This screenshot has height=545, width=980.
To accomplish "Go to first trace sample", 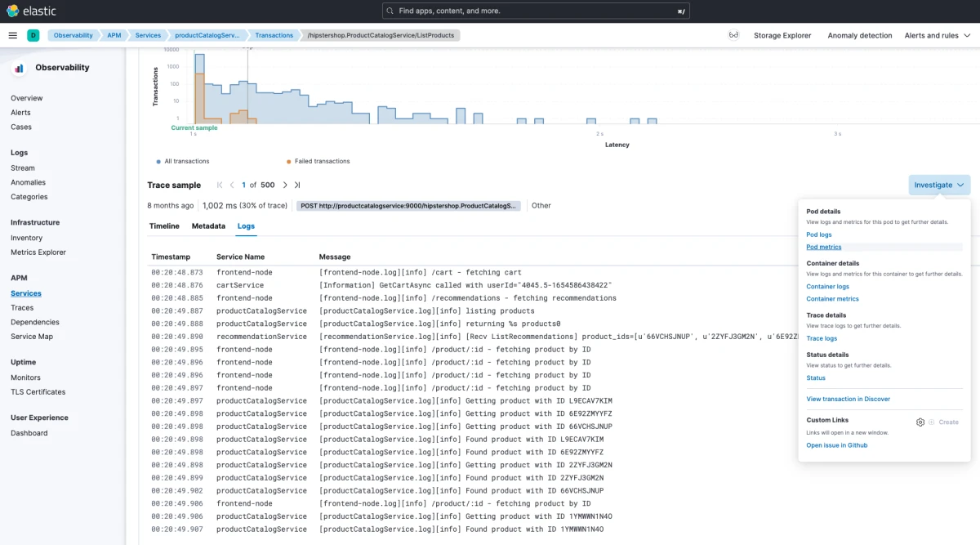I will (220, 185).
